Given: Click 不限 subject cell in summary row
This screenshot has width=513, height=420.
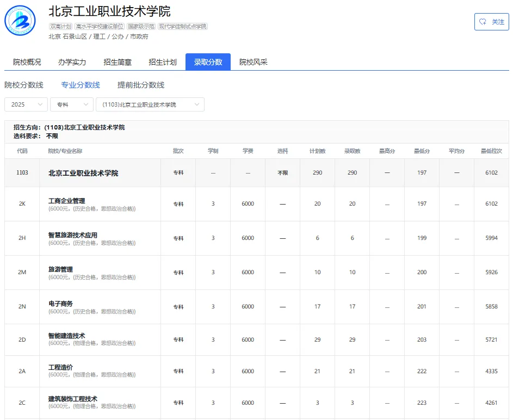Looking at the screenshot, I should point(283,172).
